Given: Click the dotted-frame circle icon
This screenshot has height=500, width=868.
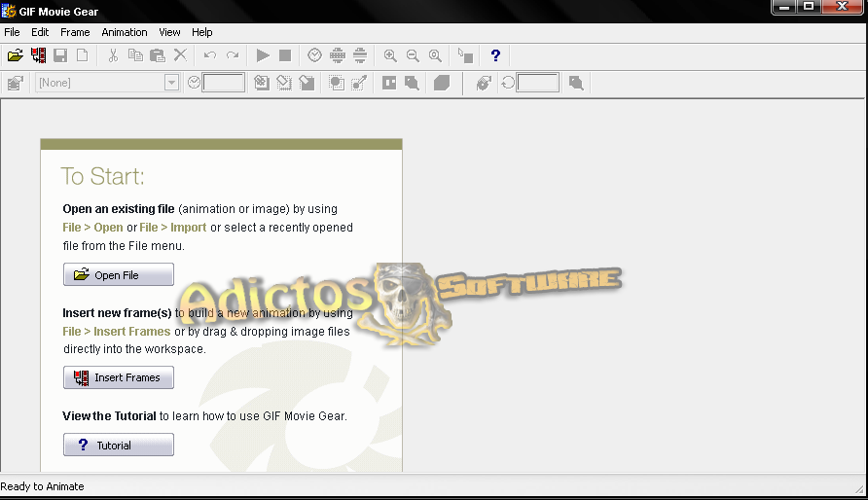Looking at the screenshot, I should 337,83.
